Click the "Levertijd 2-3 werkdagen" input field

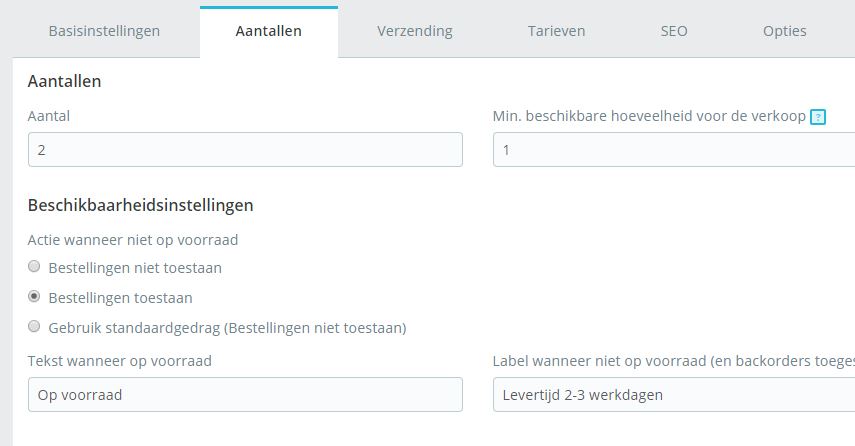pos(673,394)
